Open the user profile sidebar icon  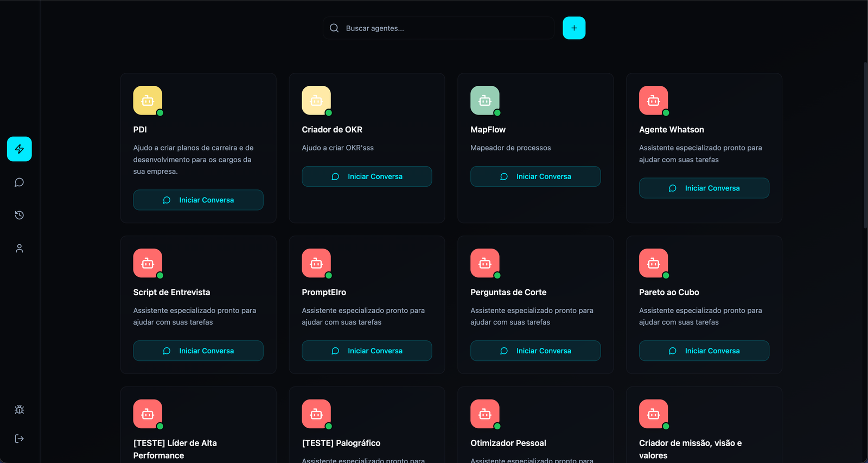[20, 249]
